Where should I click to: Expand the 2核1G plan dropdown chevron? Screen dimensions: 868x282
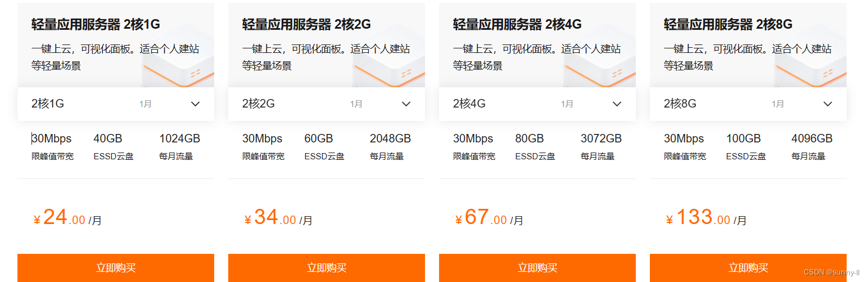195,104
